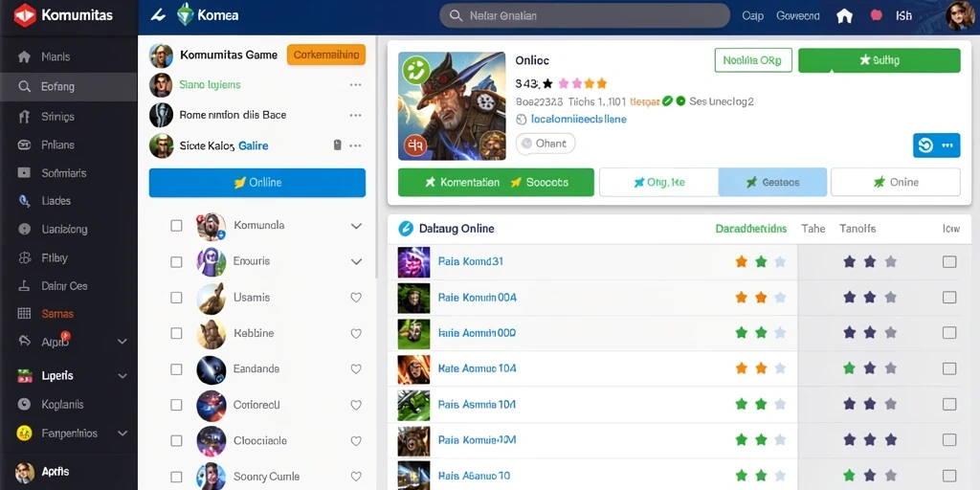Viewport: 980px width, 490px height.
Task: Favorite Eandande with the heart icon
Action: coord(356,369)
